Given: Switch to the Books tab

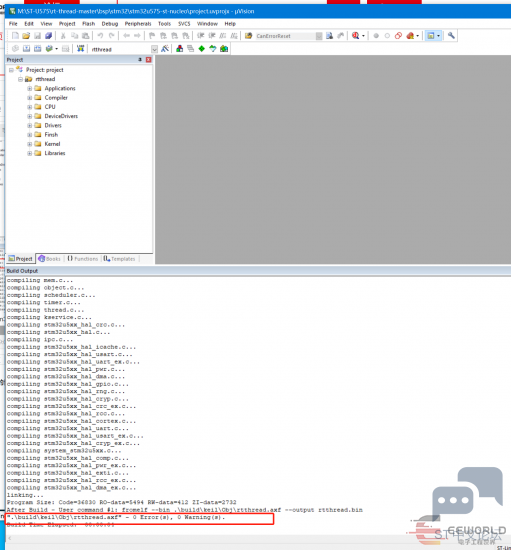Looking at the screenshot, I should pyautogui.click(x=49, y=259).
